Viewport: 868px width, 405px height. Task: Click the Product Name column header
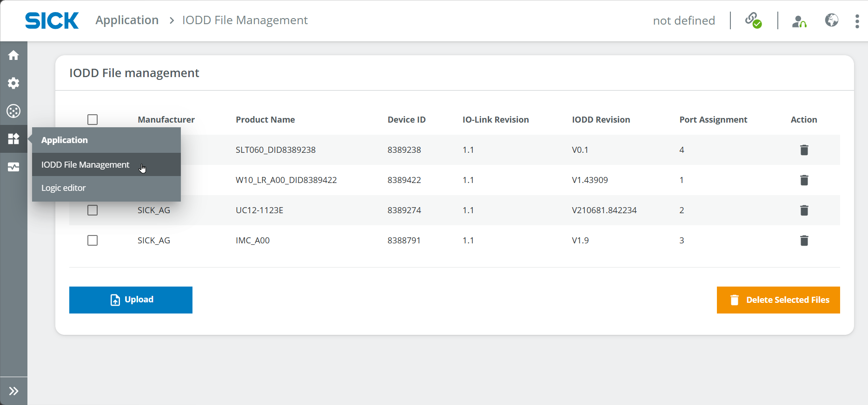(x=265, y=119)
